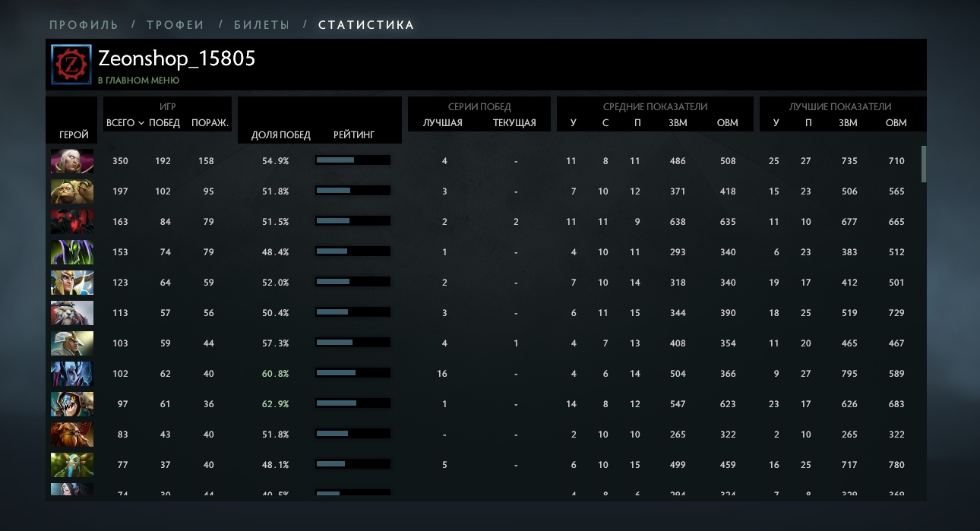Screen dimensions: 980x531
Task: Pick the hero portrait with 113 total games
Action: pyautogui.click(x=72, y=313)
